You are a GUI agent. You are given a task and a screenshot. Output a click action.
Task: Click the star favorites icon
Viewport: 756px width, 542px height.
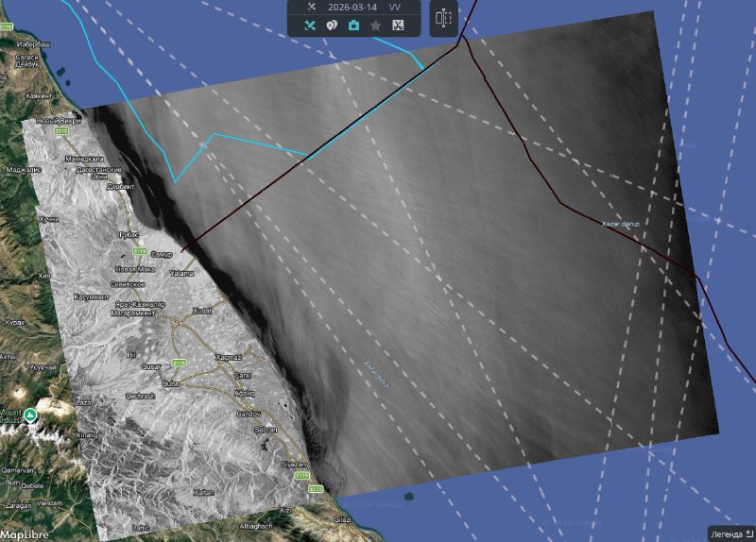pyautogui.click(x=376, y=25)
